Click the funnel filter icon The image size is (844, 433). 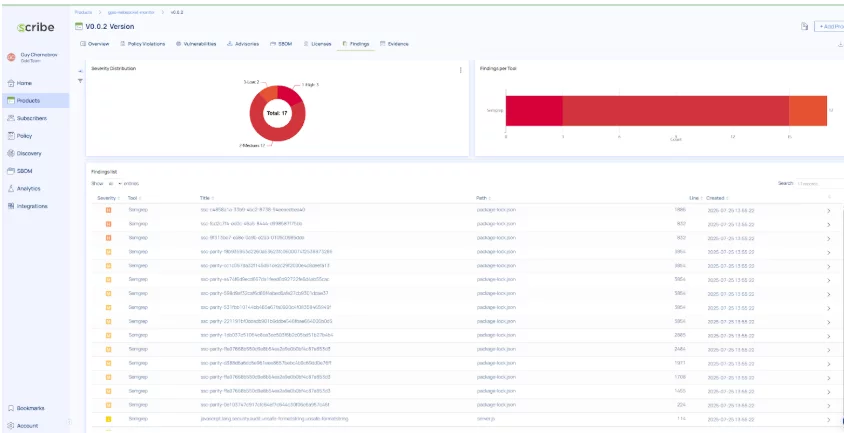(x=80, y=81)
